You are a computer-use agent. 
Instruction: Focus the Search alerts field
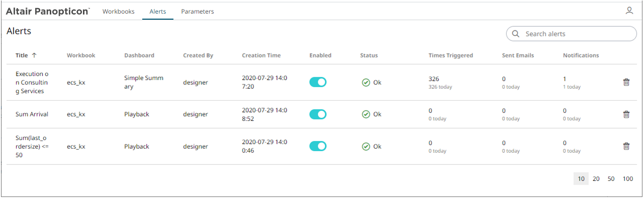(x=572, y=34)
